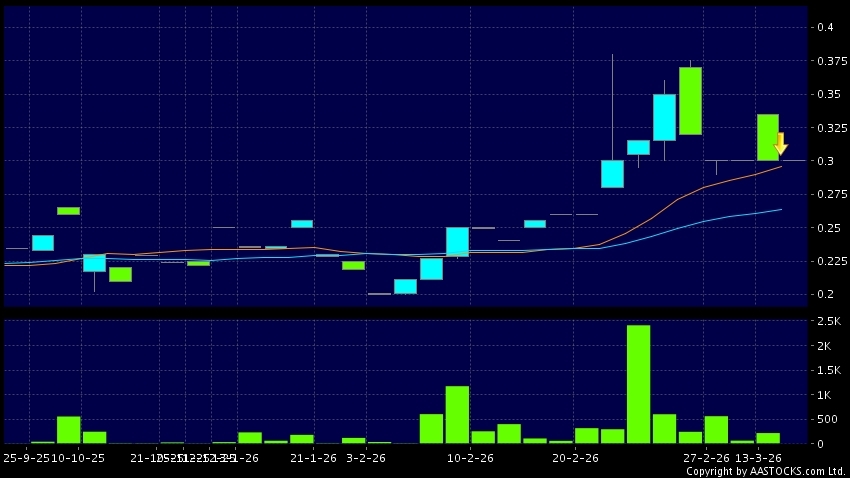This screenshot has height=478, width=850.
Task: Select the 10-10-25 date label
Action: 79,458
